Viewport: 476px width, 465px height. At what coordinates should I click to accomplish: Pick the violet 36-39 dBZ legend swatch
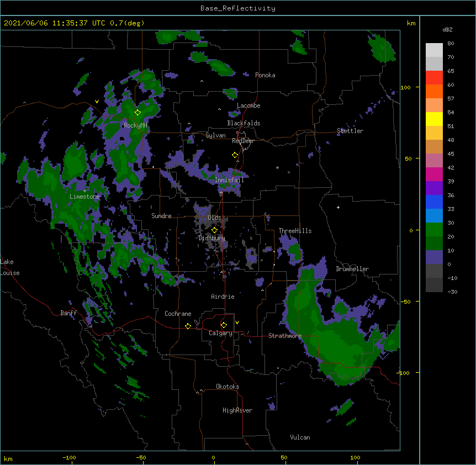coord(434,188)
